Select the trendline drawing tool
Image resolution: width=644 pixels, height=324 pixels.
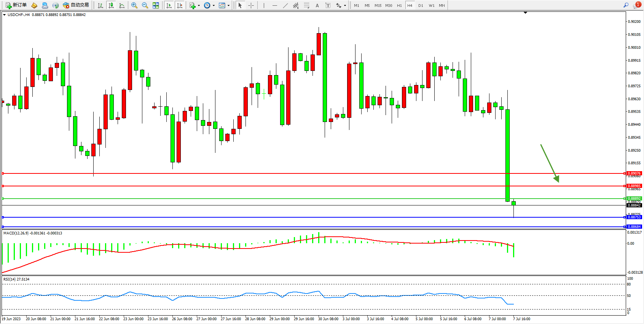[x=285, y=5]
